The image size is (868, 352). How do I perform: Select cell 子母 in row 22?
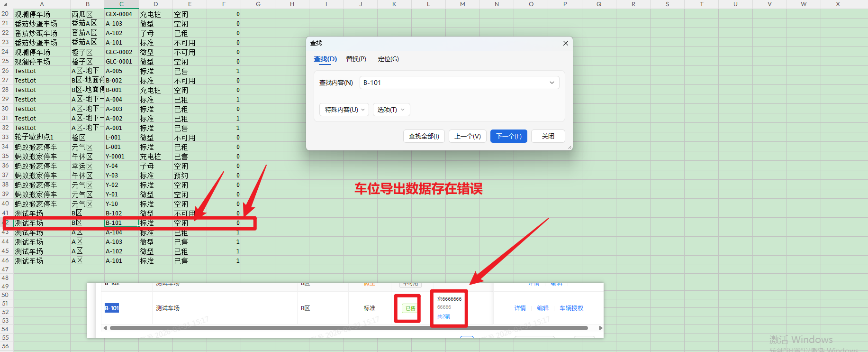pyautogui.click(x=155, y=33)
